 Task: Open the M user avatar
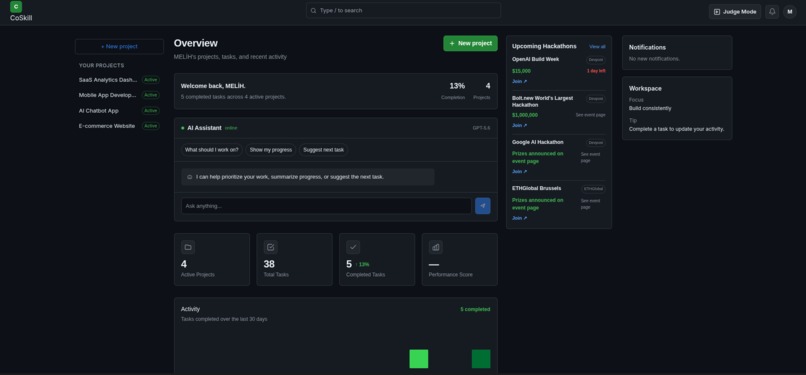tap(790, 11)
